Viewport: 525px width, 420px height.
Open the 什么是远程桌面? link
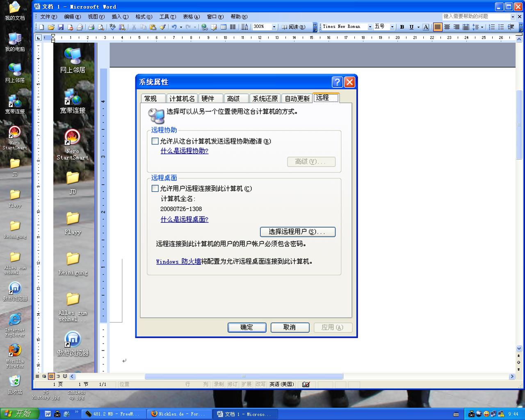184,219
